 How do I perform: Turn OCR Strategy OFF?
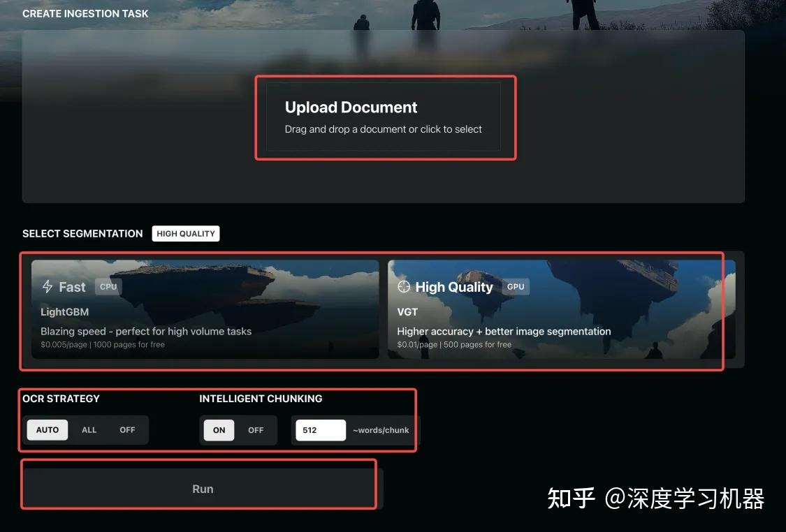(x=127, y=430)
